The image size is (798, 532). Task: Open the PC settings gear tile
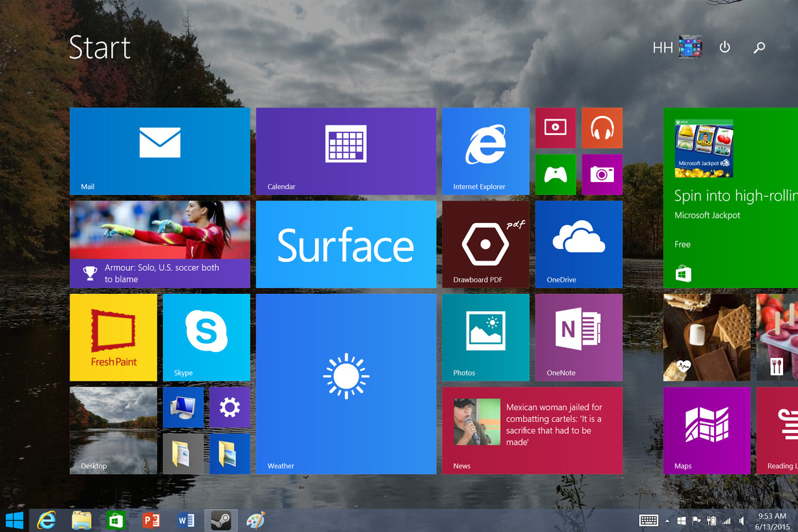(230, 407)
